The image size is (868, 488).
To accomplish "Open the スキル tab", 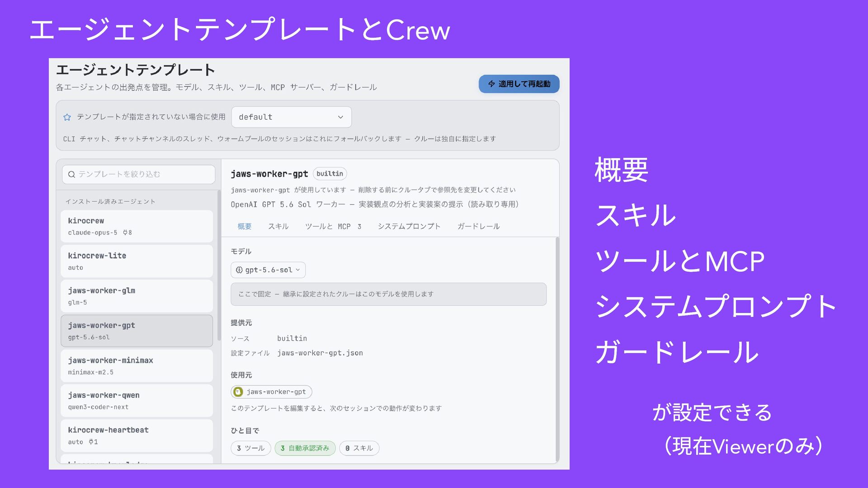I will pos(278,226).
